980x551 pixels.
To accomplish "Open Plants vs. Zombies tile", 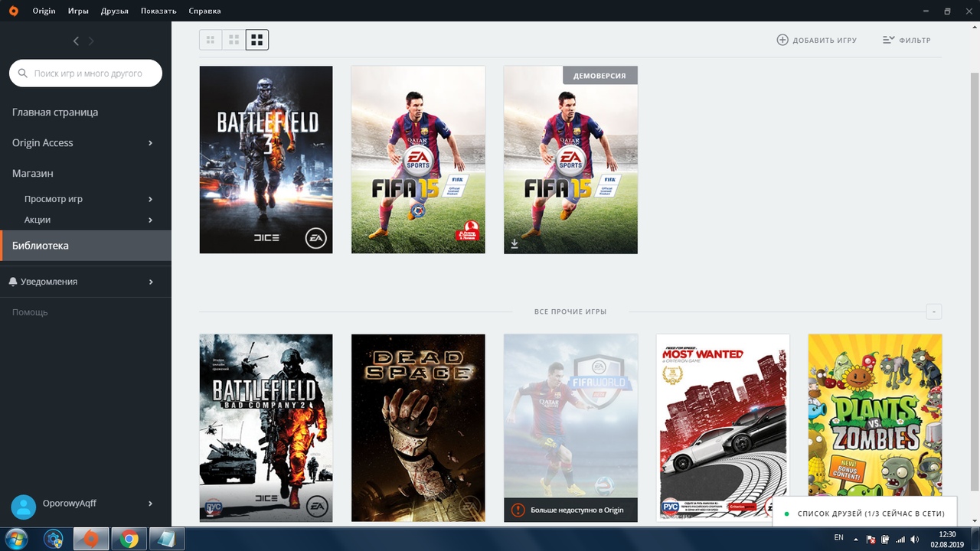I will (875, 416).
